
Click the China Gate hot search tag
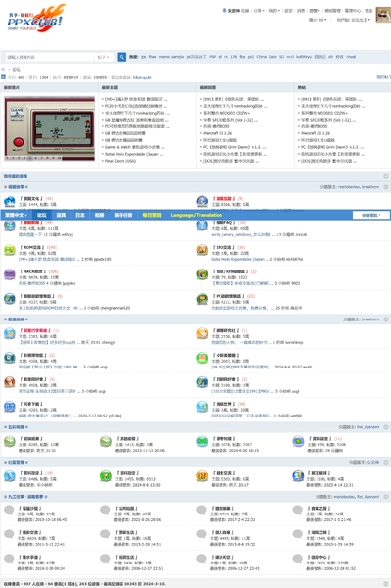267,57
